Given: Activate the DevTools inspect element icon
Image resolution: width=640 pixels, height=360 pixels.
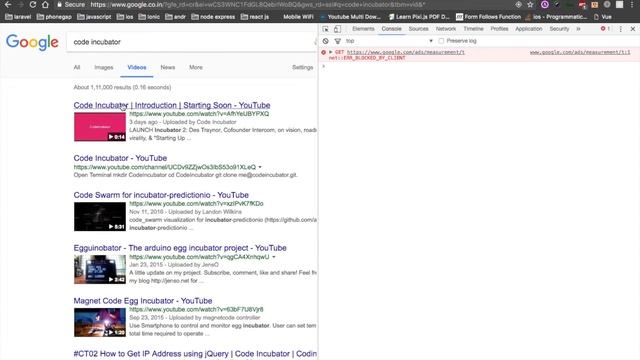Looking at the screenshot, I should click(x=325, y=29).
